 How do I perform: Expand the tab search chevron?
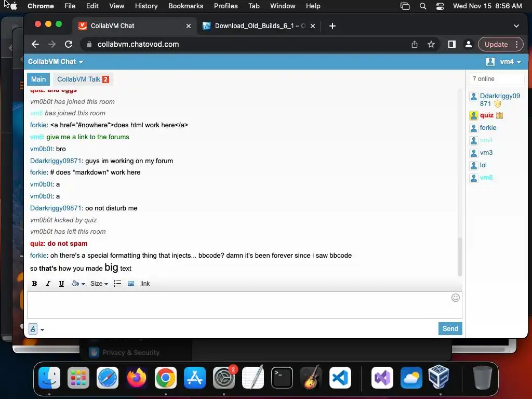516,26
